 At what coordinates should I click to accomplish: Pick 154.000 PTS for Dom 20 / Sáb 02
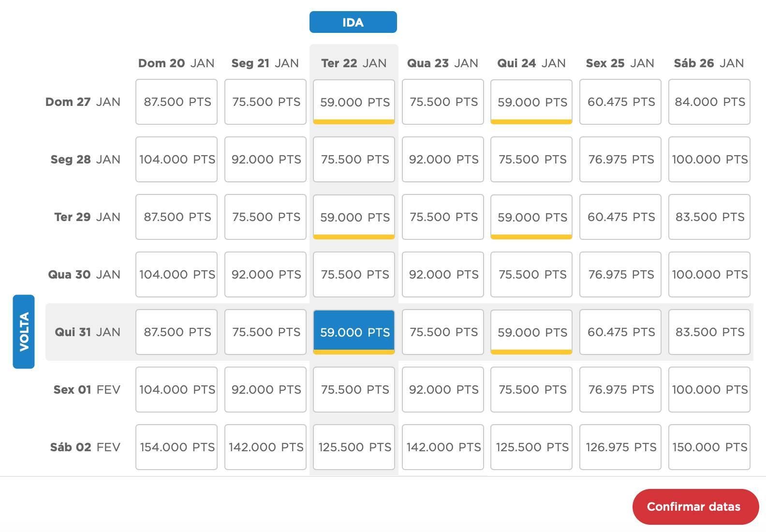(x=177, y=447)
